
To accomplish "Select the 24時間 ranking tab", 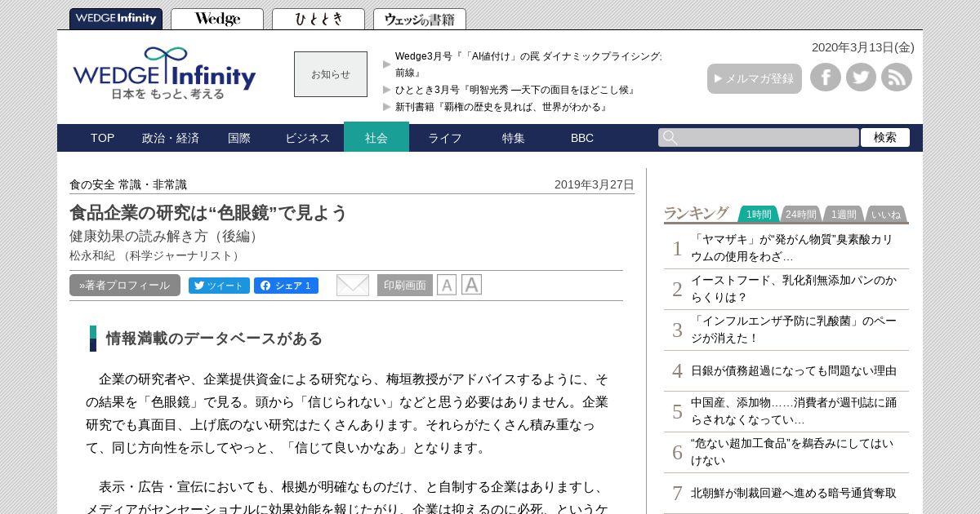I will coord(801,215).
